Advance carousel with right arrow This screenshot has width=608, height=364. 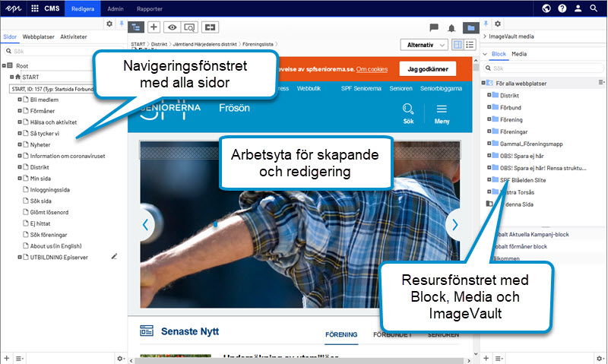click(454, 224)
